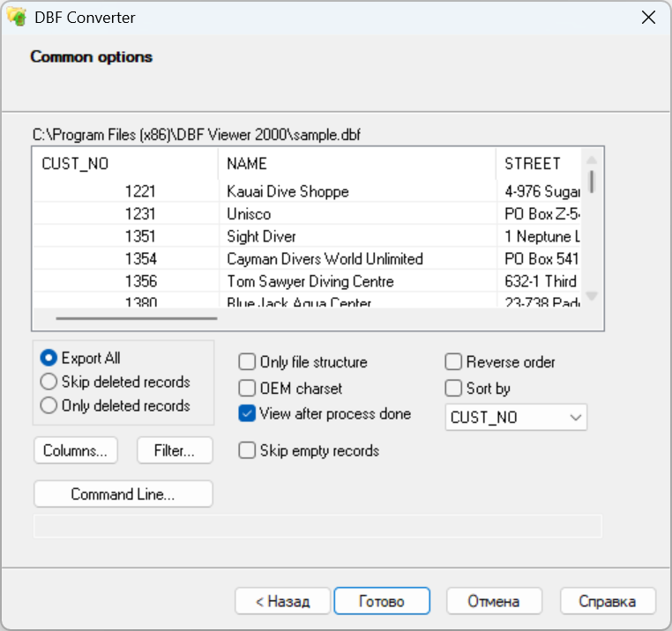
Task: Enable the Sort by checkbox
Action: tap(454, 389)
